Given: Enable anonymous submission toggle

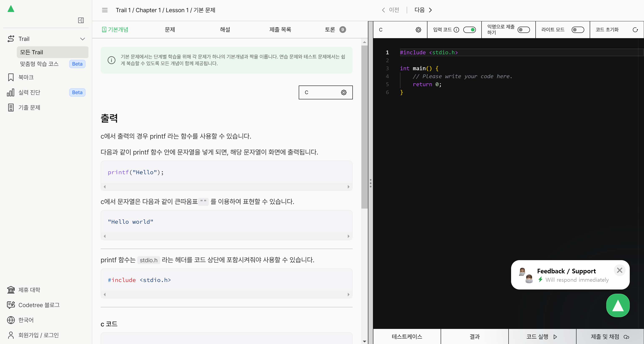Looking at the screenshot, I should pyautogui.click(x=523, y=30).
